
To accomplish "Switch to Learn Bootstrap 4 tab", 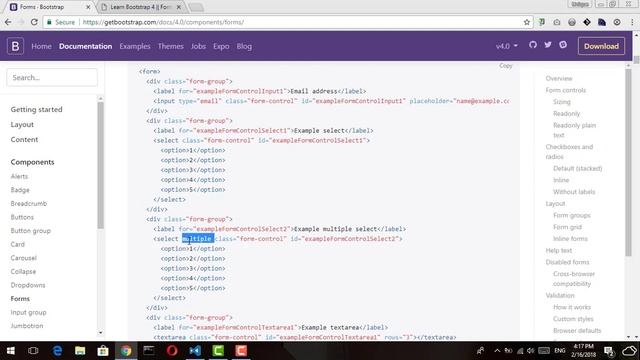I will (141, 7).
